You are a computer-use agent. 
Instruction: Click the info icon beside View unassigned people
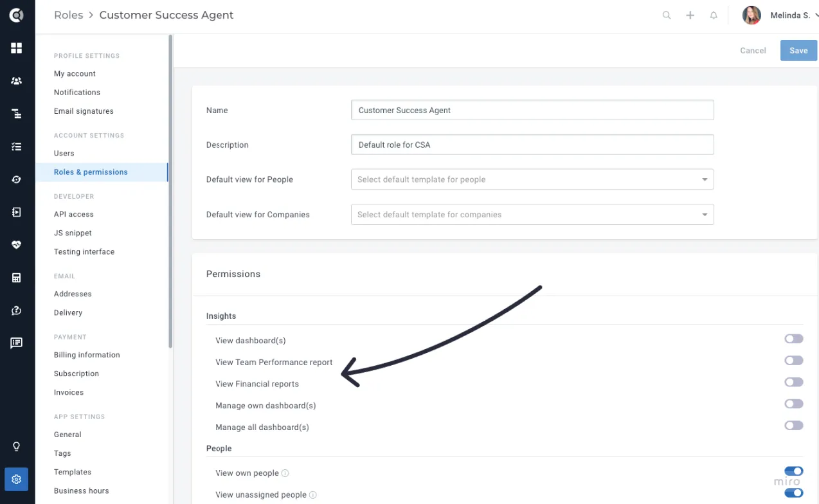click(x=313, y=495)
